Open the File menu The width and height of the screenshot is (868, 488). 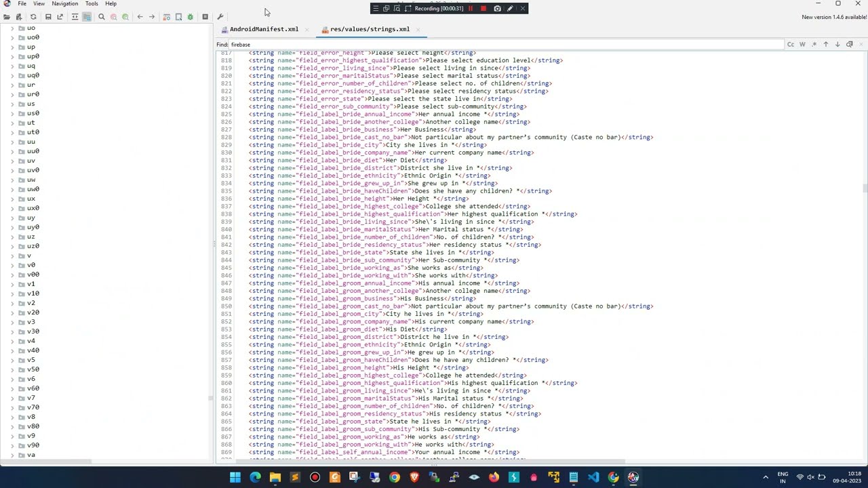pyautogui.click(x=22, y=3)
